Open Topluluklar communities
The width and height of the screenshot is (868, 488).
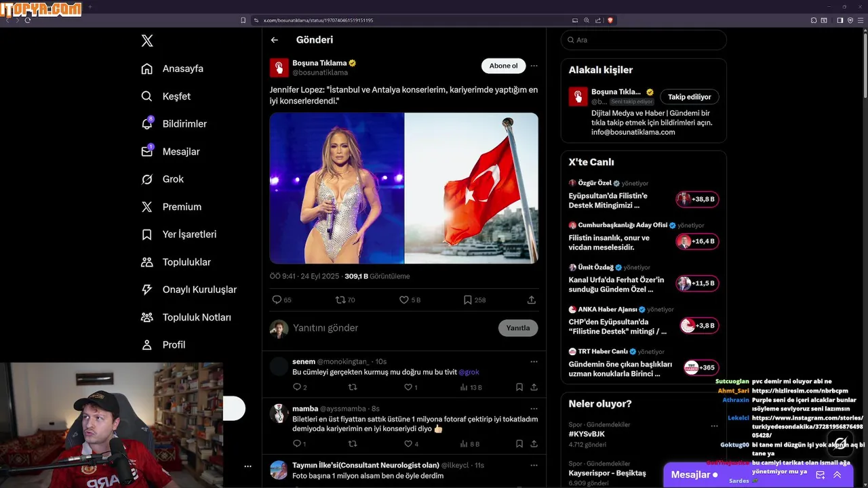pos(176,262)
